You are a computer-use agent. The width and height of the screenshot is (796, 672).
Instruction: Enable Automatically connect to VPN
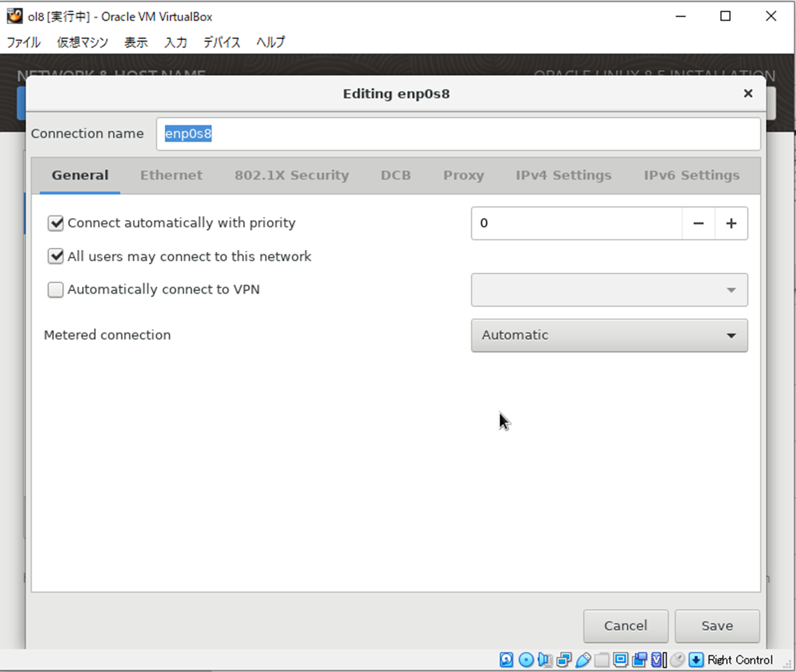coord(56,290)
